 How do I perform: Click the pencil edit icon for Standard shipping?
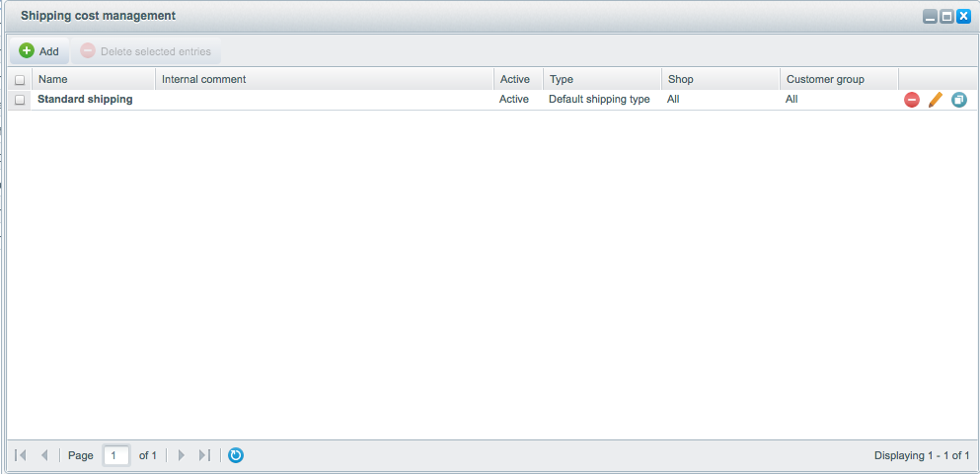pos(936,100)
